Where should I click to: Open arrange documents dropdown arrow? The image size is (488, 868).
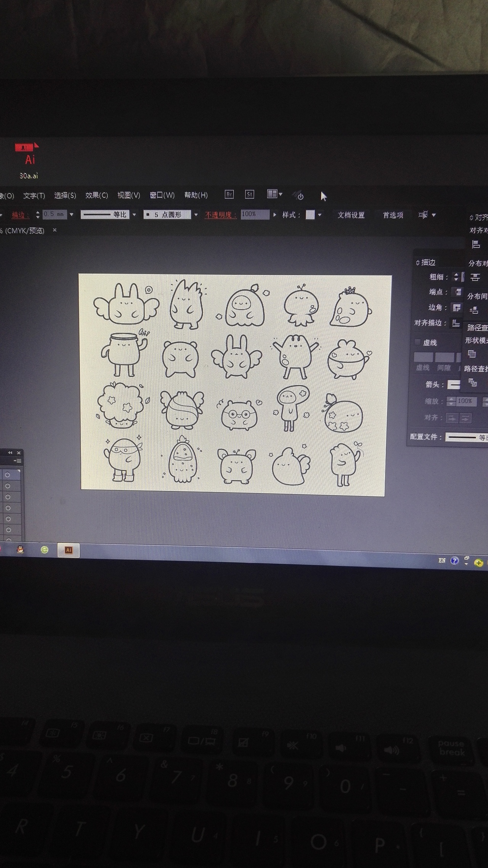281,194
